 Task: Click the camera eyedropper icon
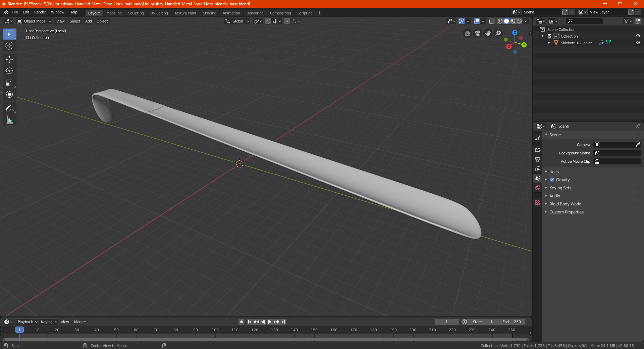[638, 145]
